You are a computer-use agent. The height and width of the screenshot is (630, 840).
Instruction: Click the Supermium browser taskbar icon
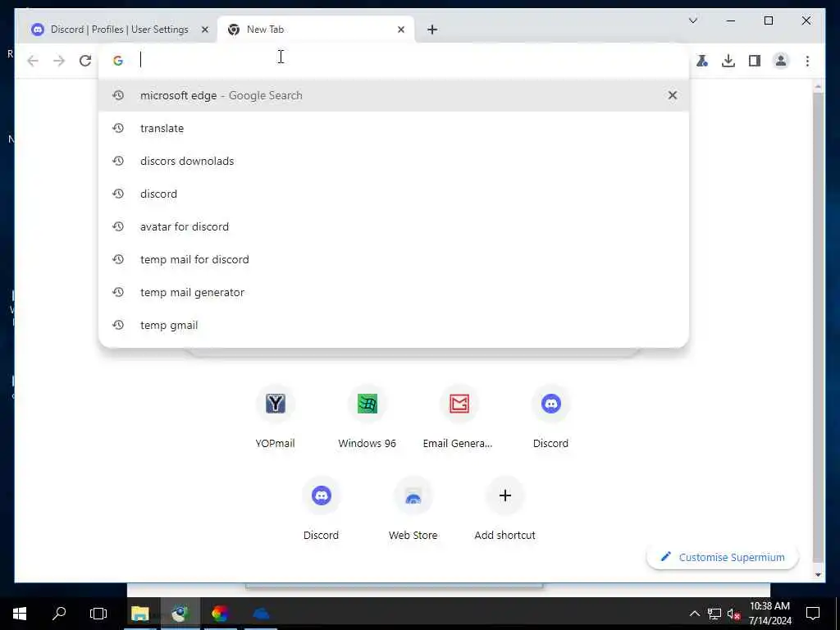[180, 614]
